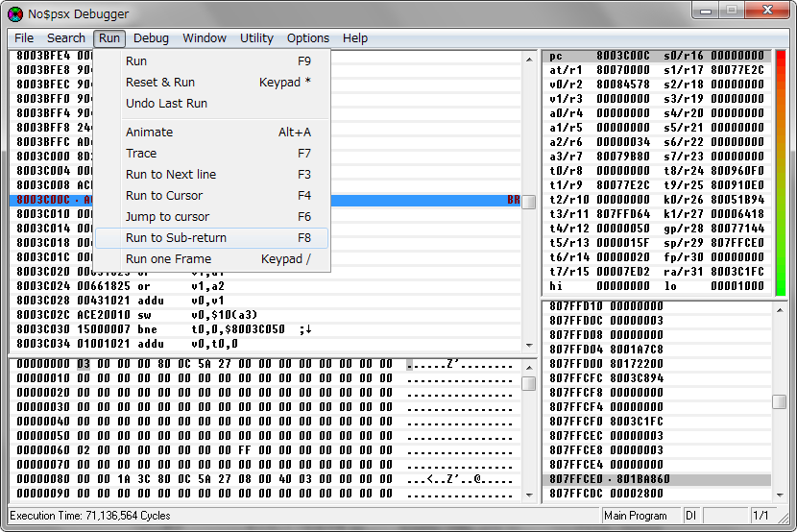Viewport: 797px width, 532px height.
Task: Select Run to Sub-return entry
Action: tap(212, 238)
